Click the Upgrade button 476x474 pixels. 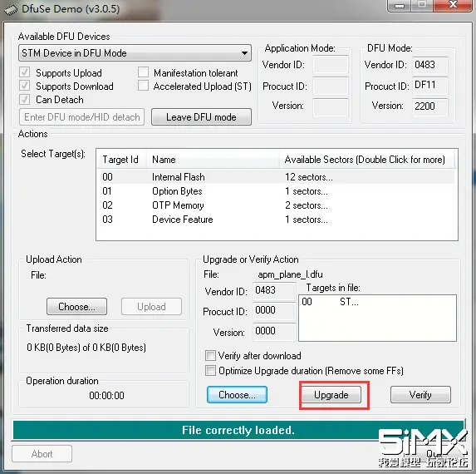331,395
